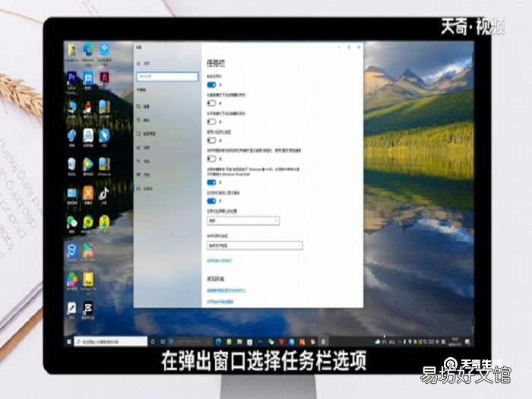Enable auto-hide taskbar in tablet mode switch
This screenshot has height=399, width=532.
(211, 122)
